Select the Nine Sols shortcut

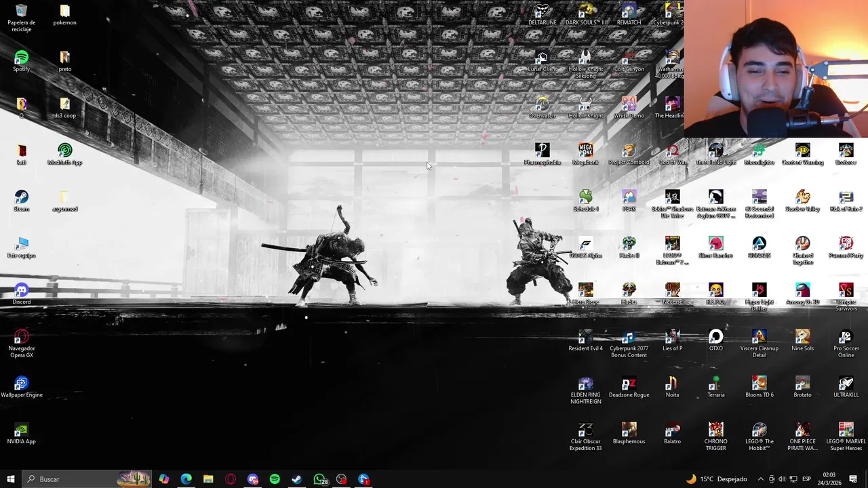[x=802, y=340]
